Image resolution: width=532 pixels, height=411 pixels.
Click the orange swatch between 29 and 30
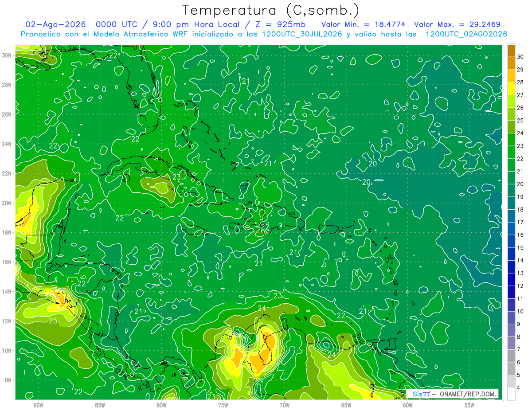(x=511, y=63)
